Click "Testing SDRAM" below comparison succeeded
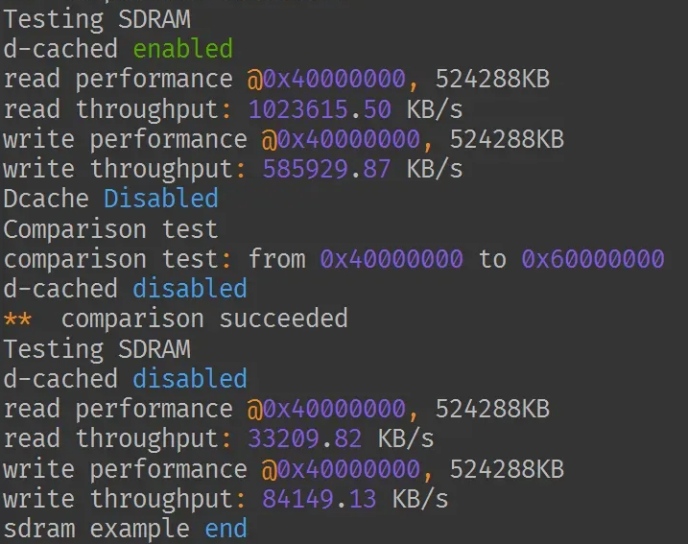 tap(96, 349)
